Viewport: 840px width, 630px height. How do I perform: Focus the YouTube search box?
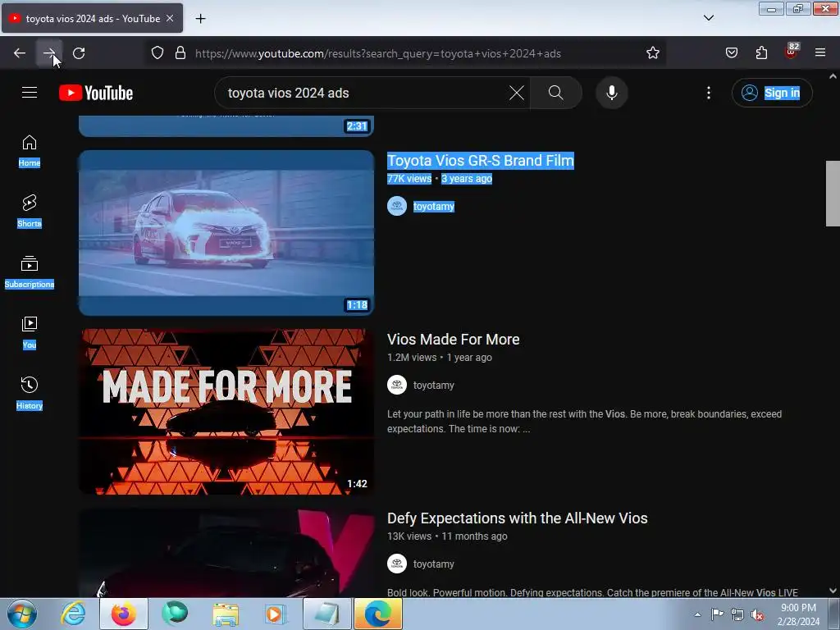pyautogui.click(x=364, y=93)
